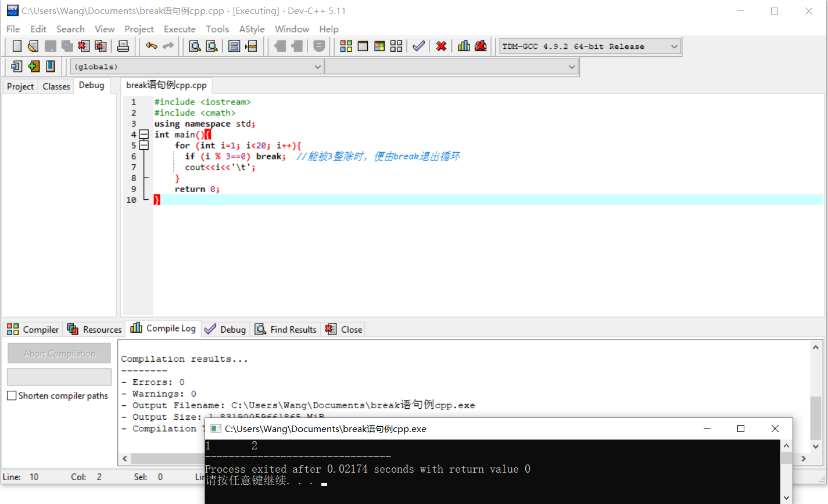Stop execution with the red X icon
Screen dimensions: 828x504
441,46
